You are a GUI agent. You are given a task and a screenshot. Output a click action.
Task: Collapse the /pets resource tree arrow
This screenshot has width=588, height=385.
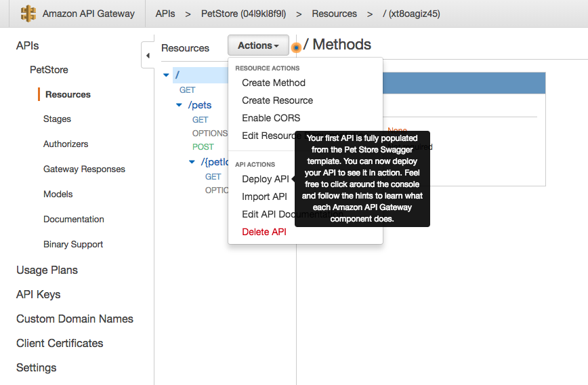click(x=179, y=105)
